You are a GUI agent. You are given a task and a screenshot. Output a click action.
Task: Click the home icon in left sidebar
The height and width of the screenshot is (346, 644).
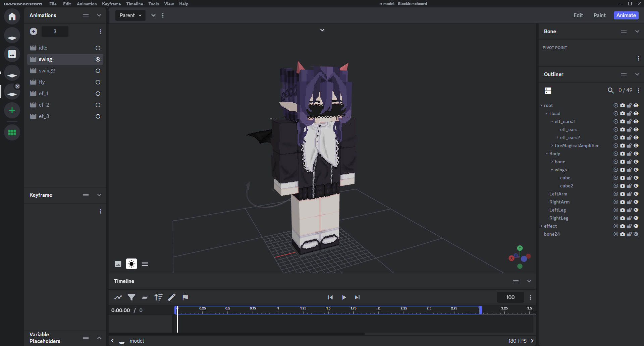[x=12, y=16]
